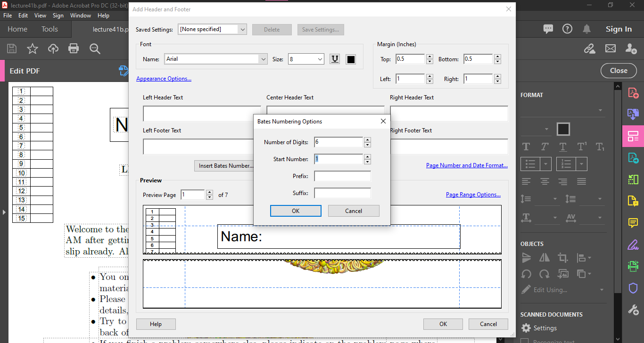Click the rotate counterclockwise Objects icon
The height and width of the screenshot is (343, 644).
(x=527, y=274)
